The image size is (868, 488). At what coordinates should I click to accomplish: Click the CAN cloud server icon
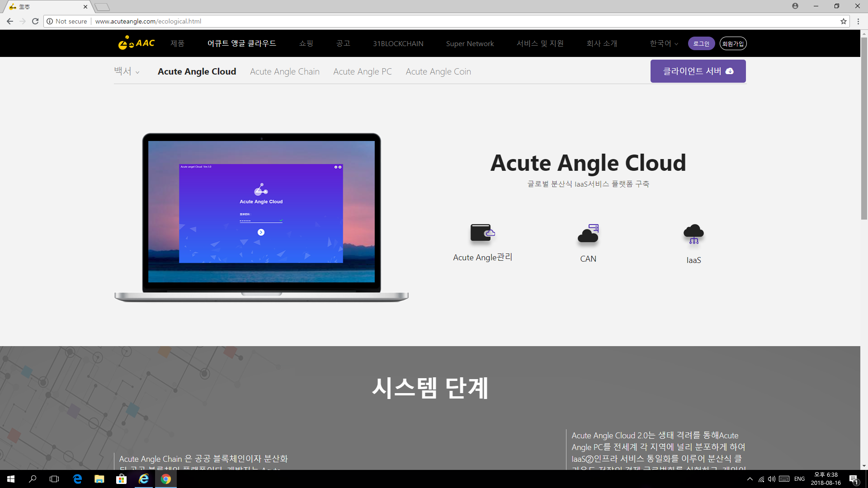click(x=588, y=234)
